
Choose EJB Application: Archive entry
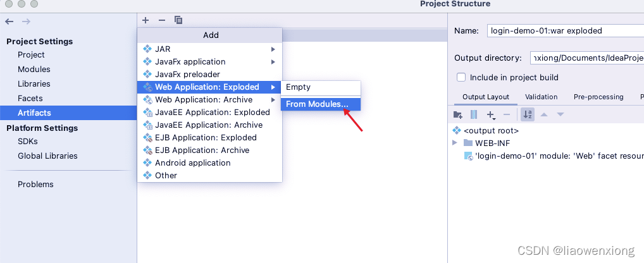209,150
